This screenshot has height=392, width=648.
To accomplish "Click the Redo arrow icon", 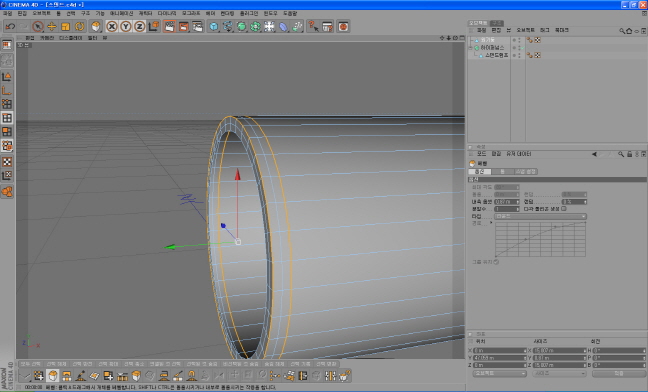I will [x=23, y=26].
